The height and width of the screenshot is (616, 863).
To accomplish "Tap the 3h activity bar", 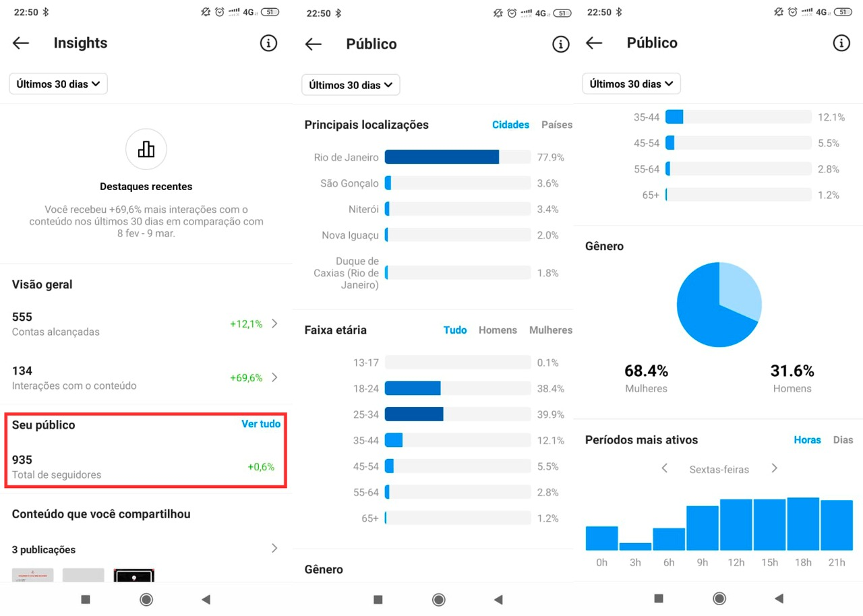I will pyautogui.click(x=635, y=547).
